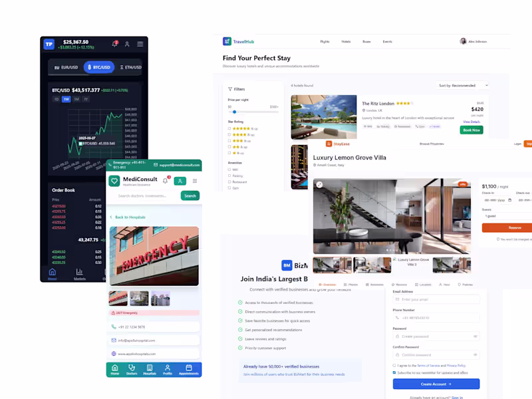
Task: Click Browse Properties in StayEase header
Action: point(432,144)
